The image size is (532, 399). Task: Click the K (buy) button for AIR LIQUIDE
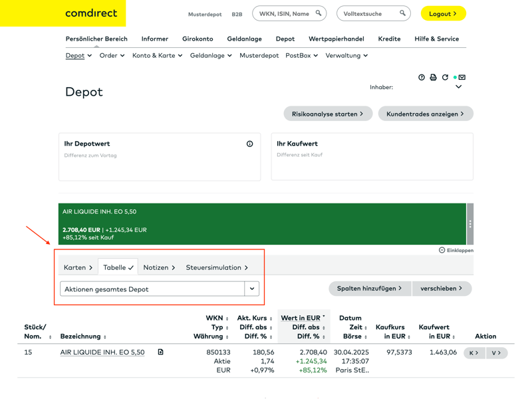tap(474, 353)
